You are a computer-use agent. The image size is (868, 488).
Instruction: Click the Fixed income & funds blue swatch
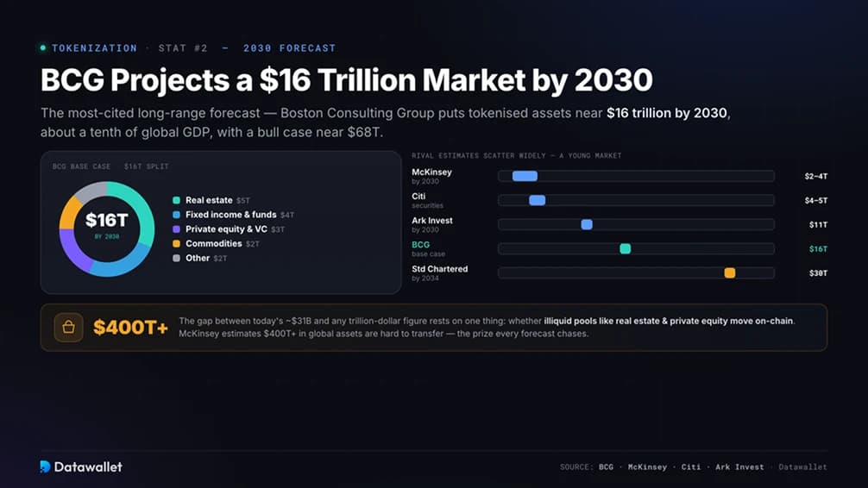[x=176, y=215]
